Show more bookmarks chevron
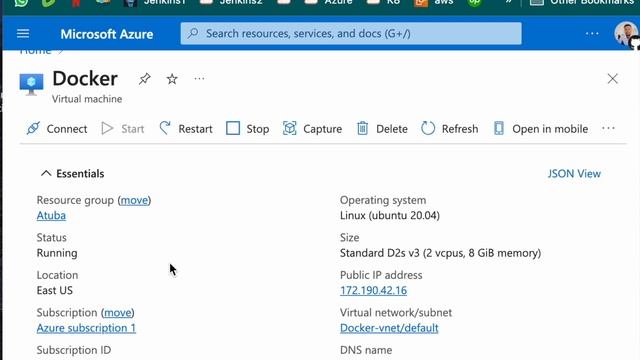The image size is (640, 360). 508,2
